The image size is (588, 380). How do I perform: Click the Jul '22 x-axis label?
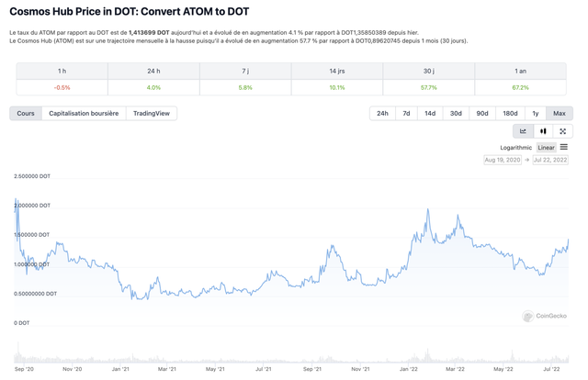pos(551,369)
